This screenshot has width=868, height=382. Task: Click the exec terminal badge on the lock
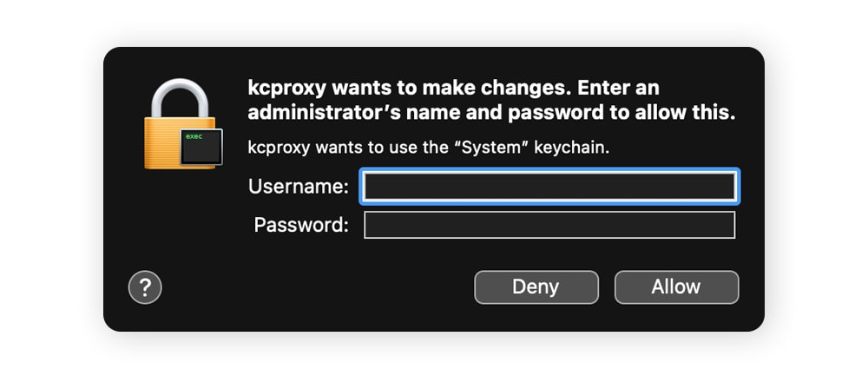[x=201, y=147]
